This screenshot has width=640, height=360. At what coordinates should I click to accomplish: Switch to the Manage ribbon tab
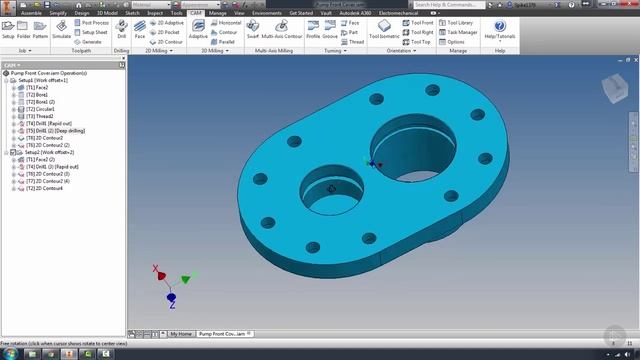[x=218, y=13]
